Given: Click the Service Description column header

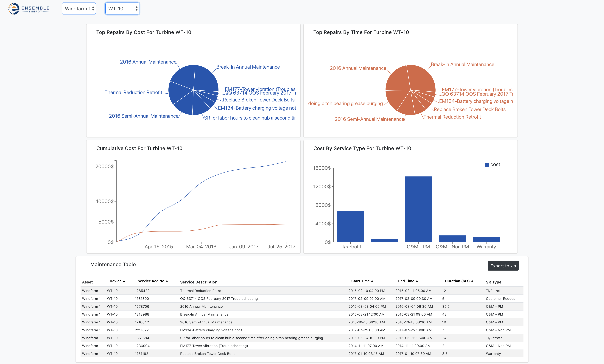Looking at the screenshot, I should tap(199, 282).
